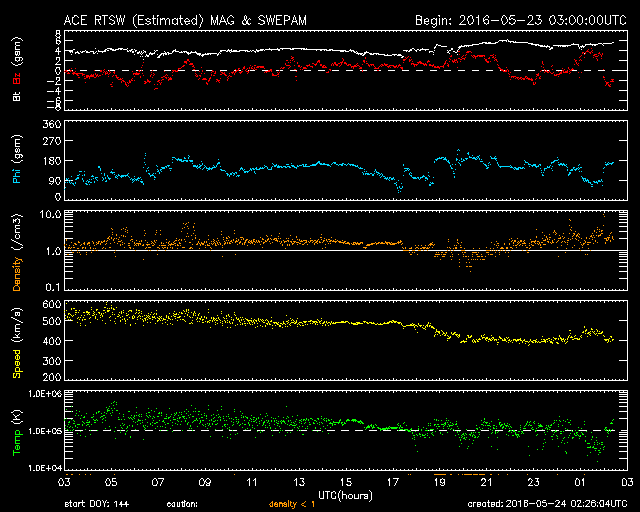Viewport: 640px width, 512px height.
Task: Select the Begin: 2016-05-23 03:00:00UTC text
Action: (521, 20)
